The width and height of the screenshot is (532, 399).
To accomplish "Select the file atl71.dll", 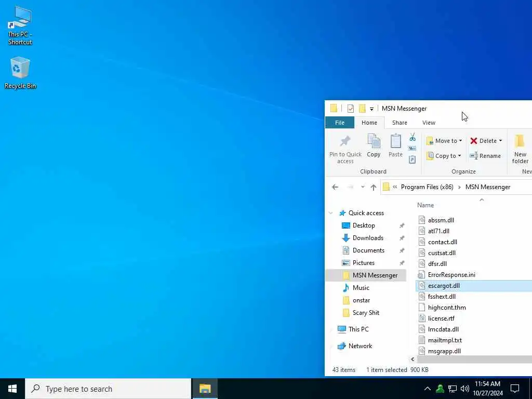I will (438, 231).
